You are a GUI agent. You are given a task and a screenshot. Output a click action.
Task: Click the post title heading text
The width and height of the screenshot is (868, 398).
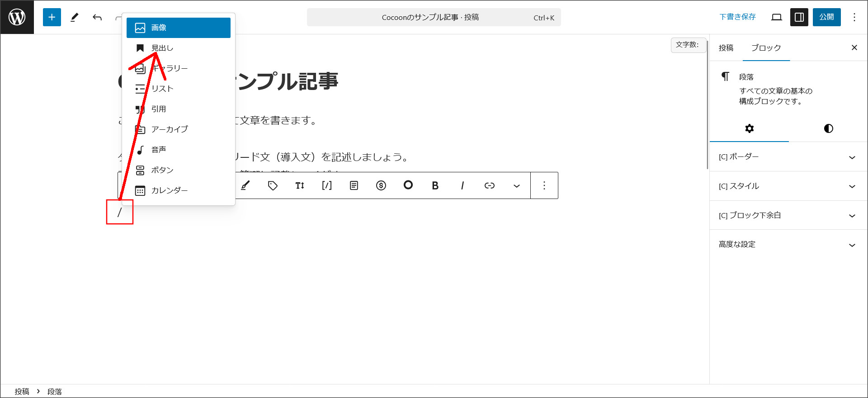(x=287, y=81)
